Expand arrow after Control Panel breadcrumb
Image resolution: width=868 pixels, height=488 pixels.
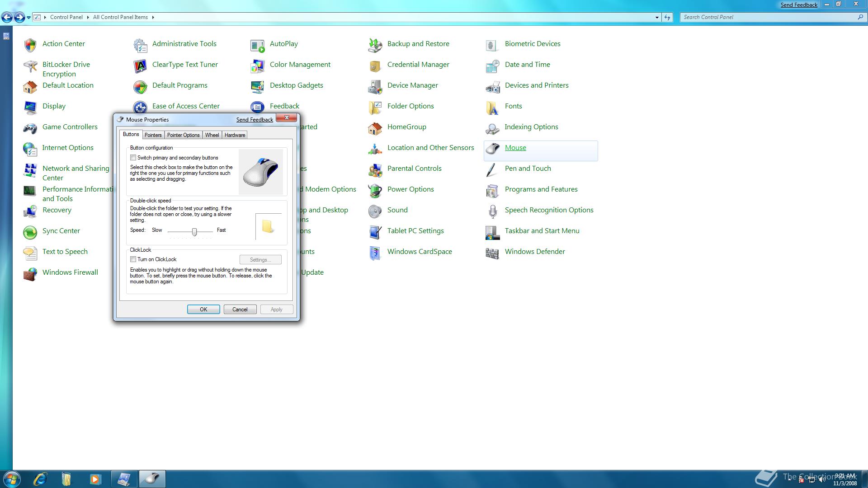88,17
